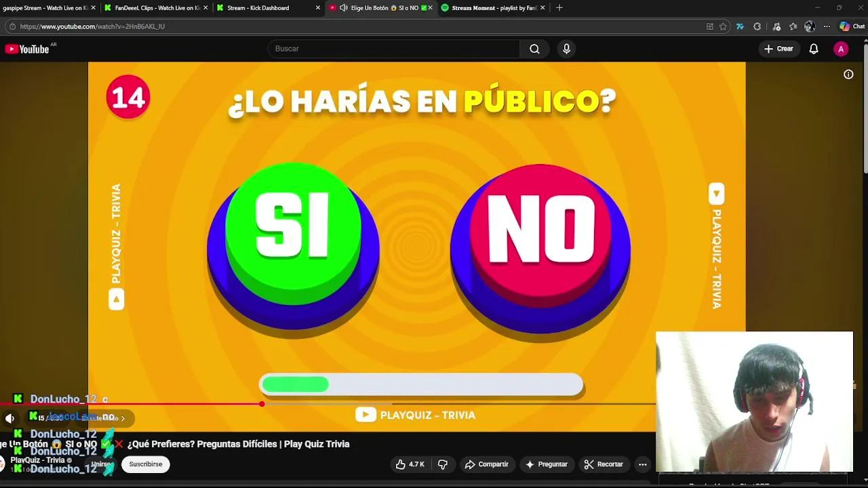Open more actions menu below video
Image resolution: width=868 pixels, height=488 pixels.
(642, 464)
